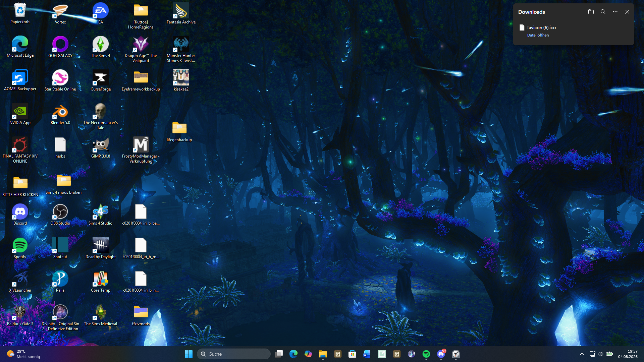Select The Sims Medieval shortcut
Viewport: 644px width, 362px height.
tap(101, 315)
